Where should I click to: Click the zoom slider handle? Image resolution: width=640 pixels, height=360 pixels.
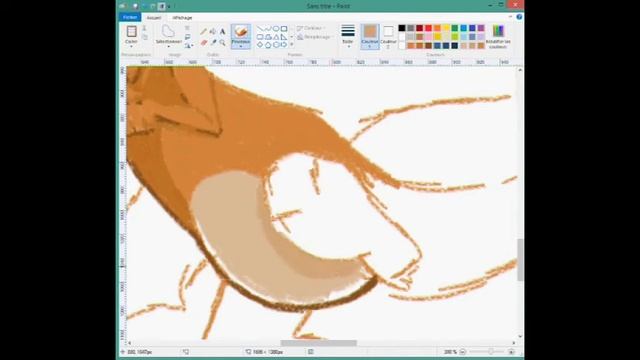490,351
